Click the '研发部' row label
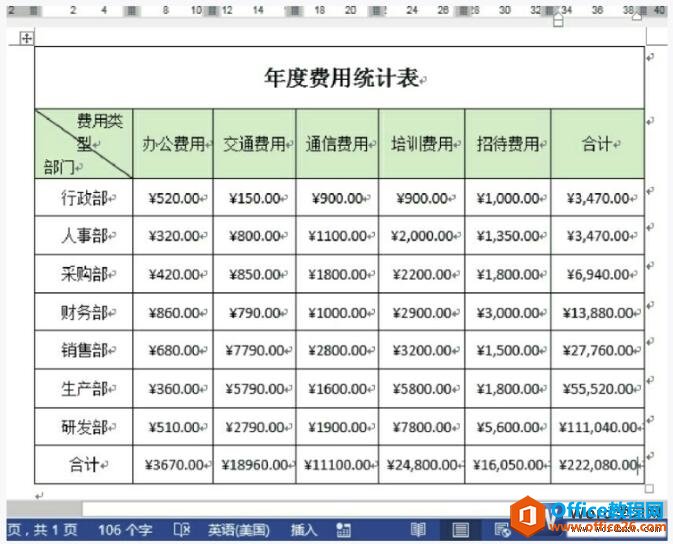The image size is (673, 544). tap(84, 427)
